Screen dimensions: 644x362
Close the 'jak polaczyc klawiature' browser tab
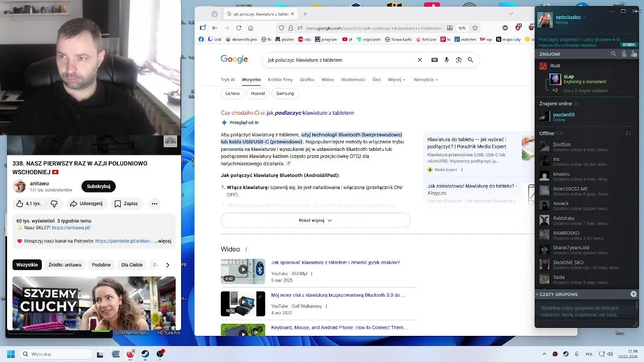pos(292,14)
